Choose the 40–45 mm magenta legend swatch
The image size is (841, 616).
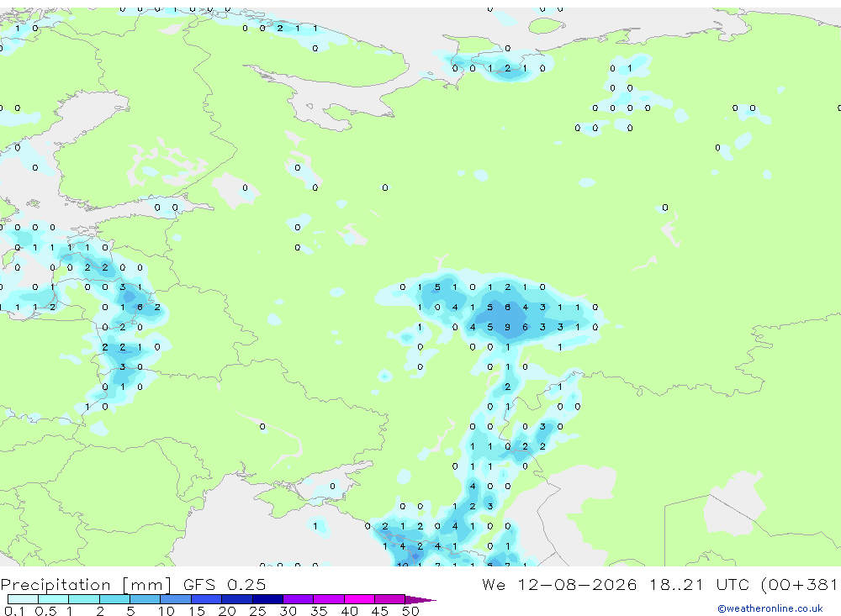point(359,599)
